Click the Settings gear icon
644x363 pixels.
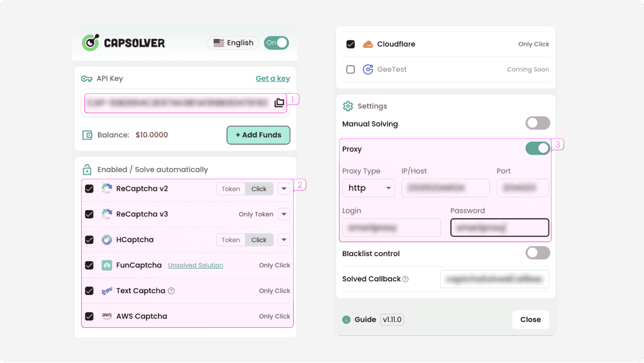click(x=347, y=106)
